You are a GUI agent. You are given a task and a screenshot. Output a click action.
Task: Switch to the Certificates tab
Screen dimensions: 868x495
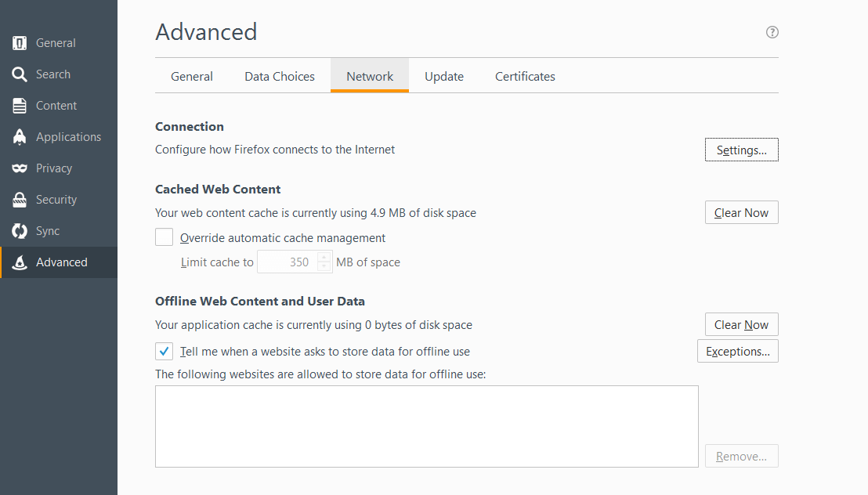pos(525,77)
